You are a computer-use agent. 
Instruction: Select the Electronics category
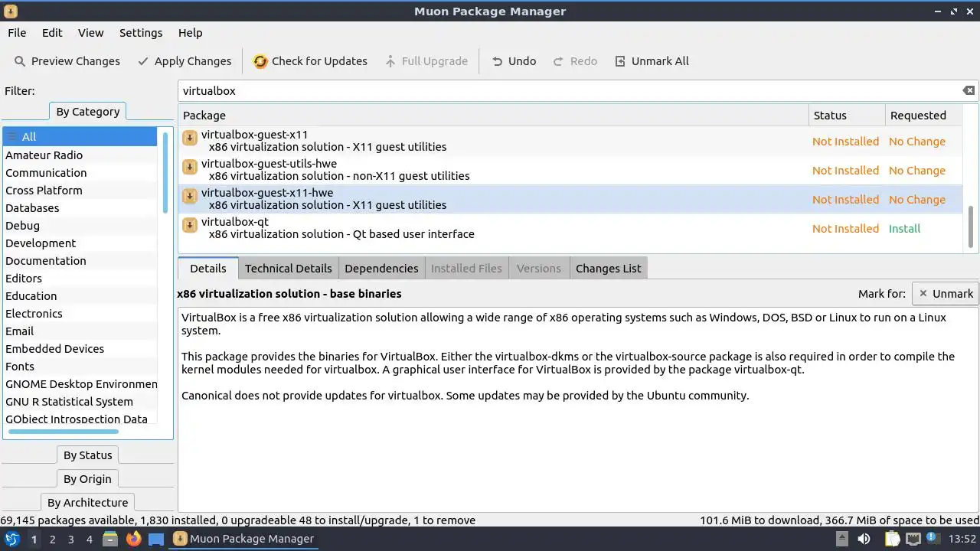(x=80, y=314)
